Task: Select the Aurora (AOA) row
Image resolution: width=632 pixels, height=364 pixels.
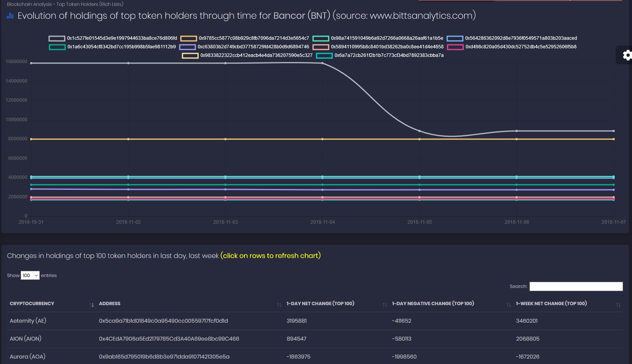Action: click(x=315, y=357)
